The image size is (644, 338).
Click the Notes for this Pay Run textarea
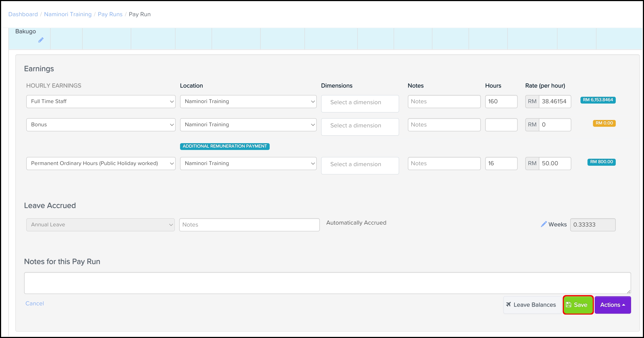tap(327, 283)
